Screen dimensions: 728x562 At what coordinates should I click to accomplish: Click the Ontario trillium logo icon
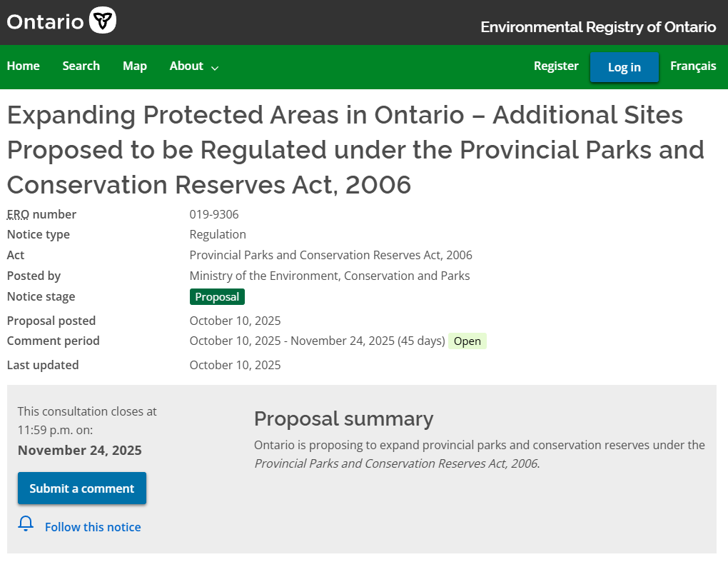103,21
